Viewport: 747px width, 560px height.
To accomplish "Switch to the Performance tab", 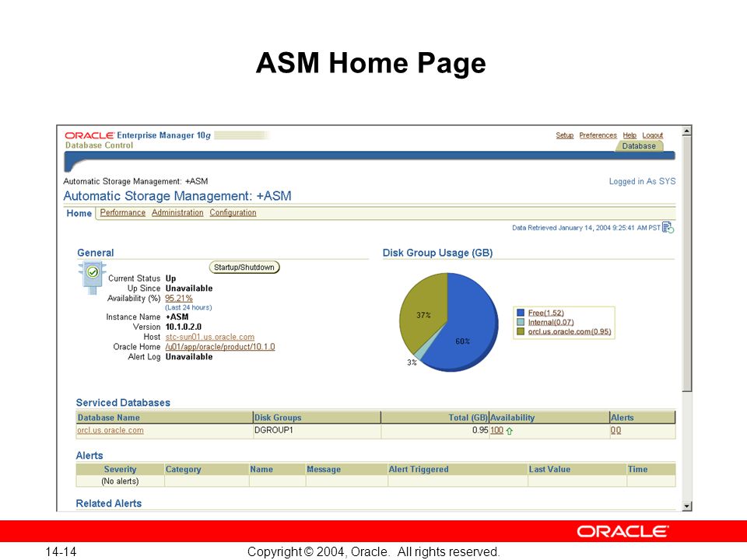I will [x=122, y=213].
